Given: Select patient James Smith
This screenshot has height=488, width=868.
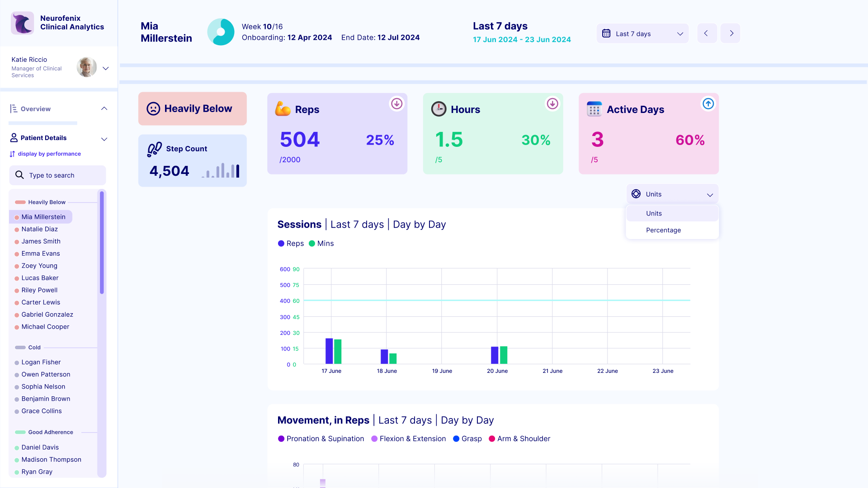Looking at the screenshot, I should (41, 241).
